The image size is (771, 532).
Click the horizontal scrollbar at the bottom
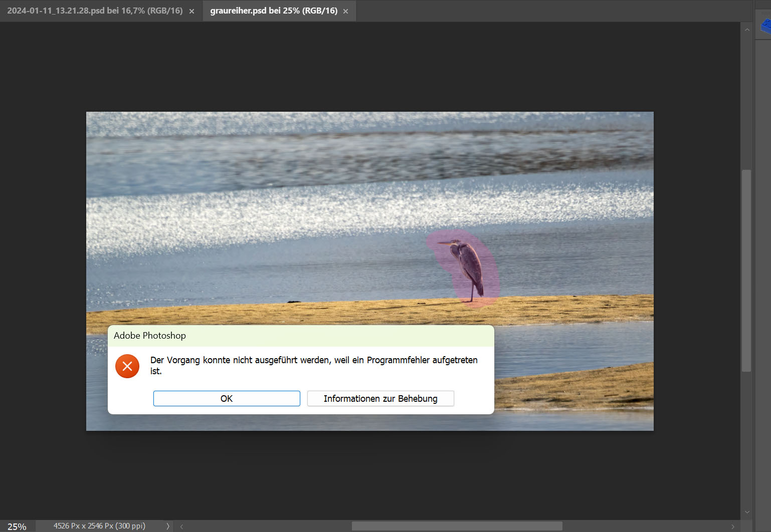[x=456, y=525]
